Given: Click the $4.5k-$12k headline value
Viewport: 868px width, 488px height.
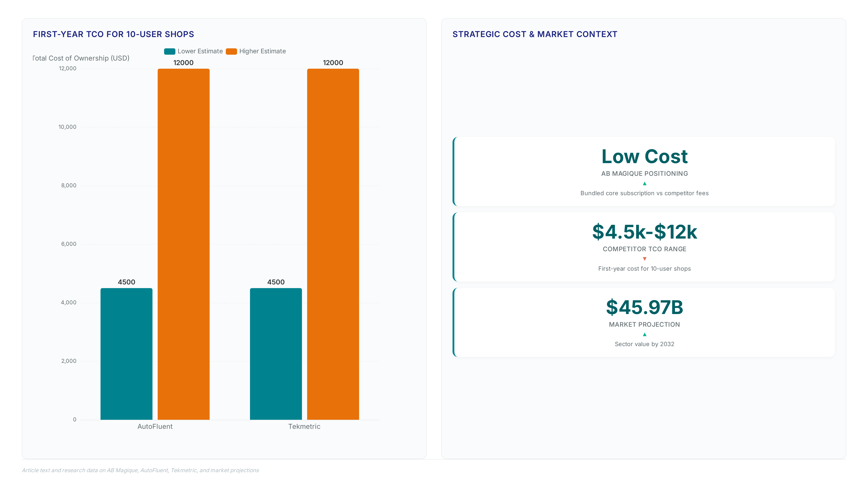Looking at the screenshot, I should (644, 232).
